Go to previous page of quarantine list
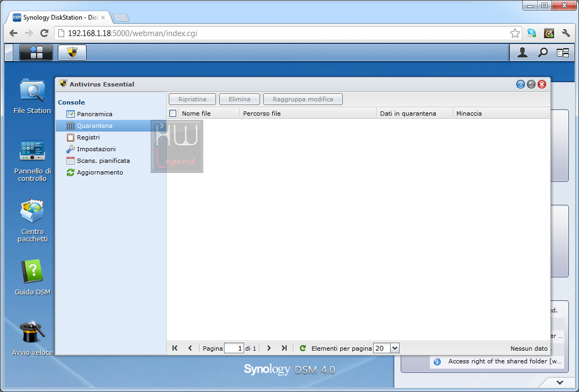579x392 pixels. pyautogui.click(x=190, y=348)
